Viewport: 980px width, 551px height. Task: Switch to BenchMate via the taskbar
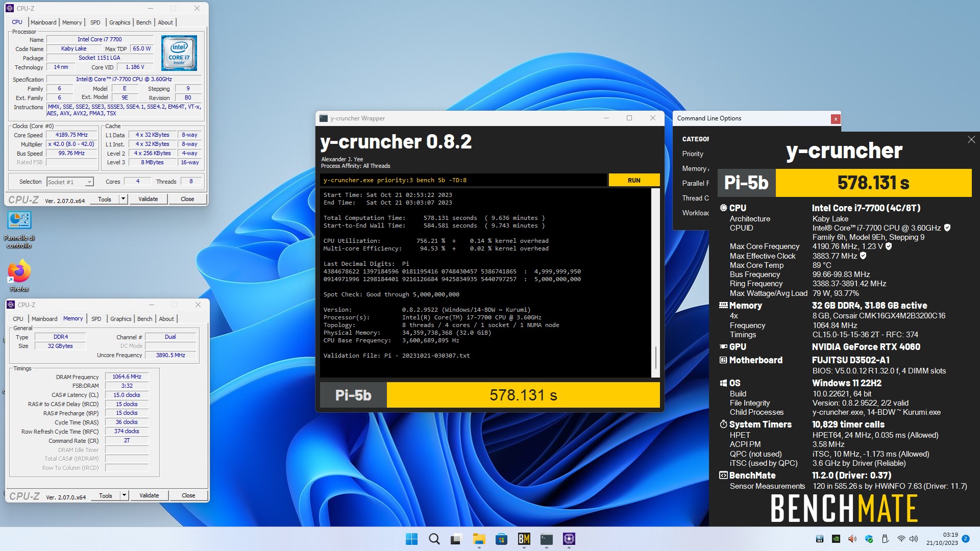524,539
